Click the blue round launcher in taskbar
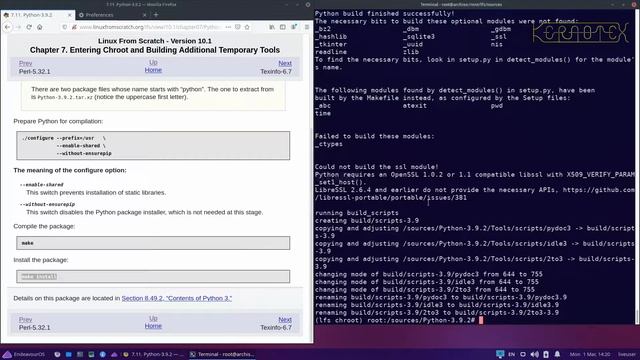This screenshot has width=640, height=360. (x=103, y=354)
